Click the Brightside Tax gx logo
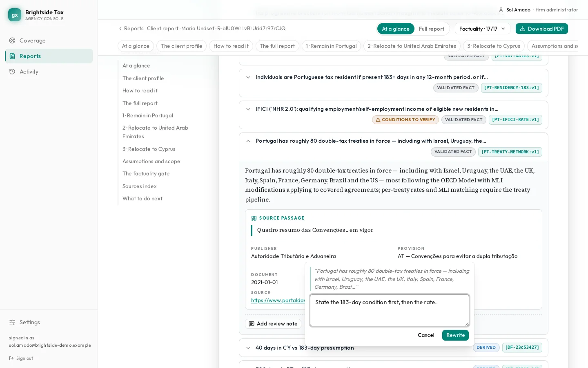Viewport: 588px width, 368px height. tap(15, 15)
